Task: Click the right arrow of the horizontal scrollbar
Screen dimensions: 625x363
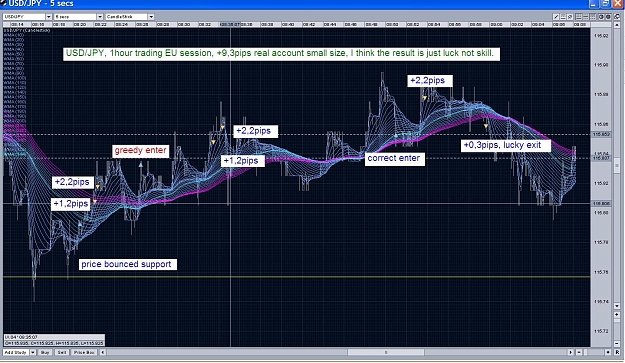Action: click(571, 352)
